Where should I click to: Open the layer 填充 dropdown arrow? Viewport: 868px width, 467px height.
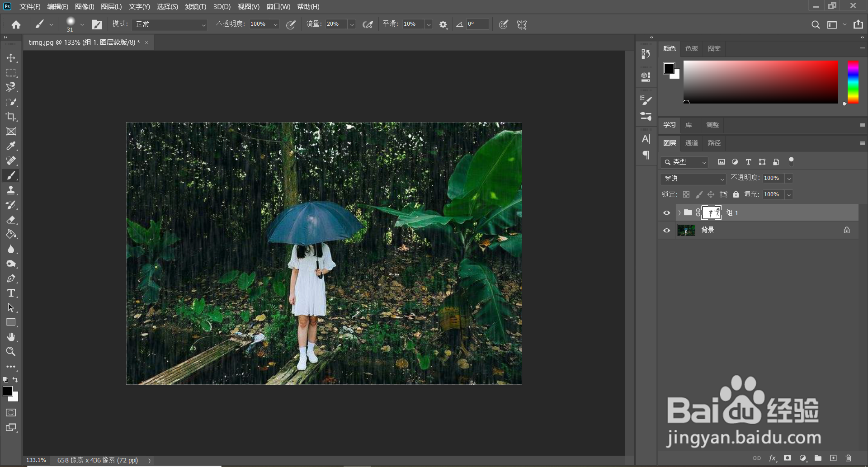[x=789, y=194]
